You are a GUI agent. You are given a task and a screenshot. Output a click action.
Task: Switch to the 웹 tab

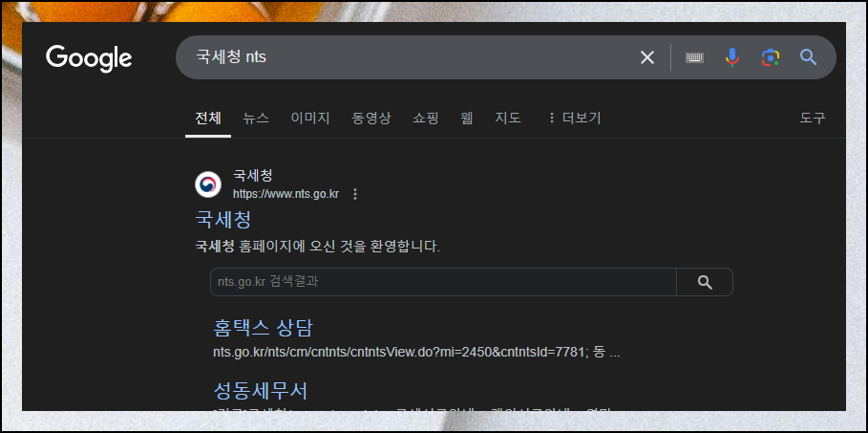tap(467, 119)
